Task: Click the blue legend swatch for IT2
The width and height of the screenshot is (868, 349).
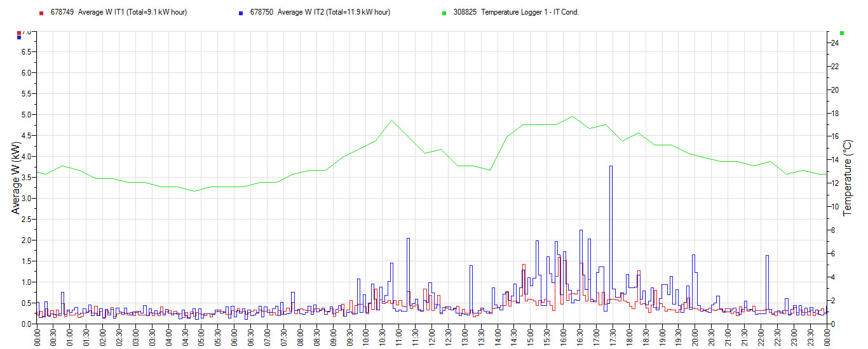Action: [241, 13]
